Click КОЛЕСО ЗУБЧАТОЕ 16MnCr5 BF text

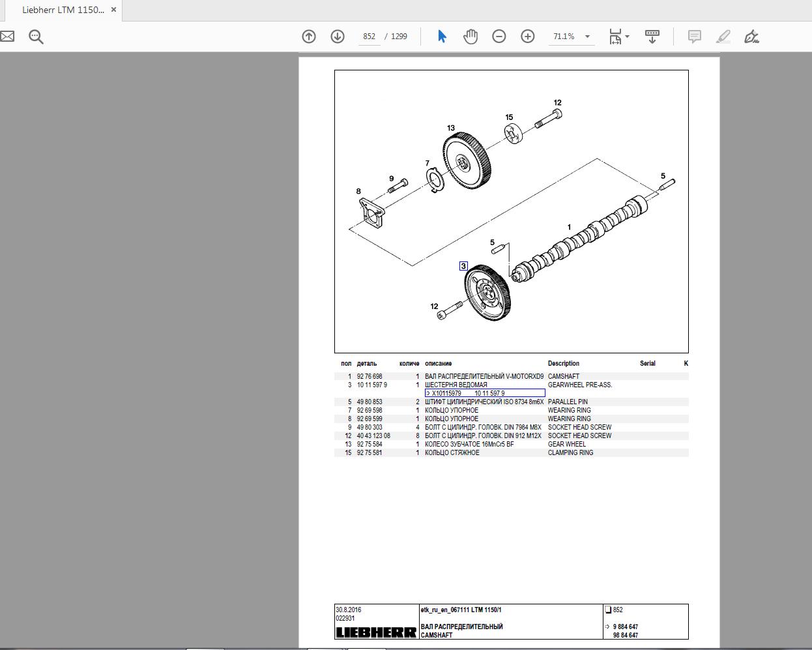pyautogui.click(x=469, y=444)
